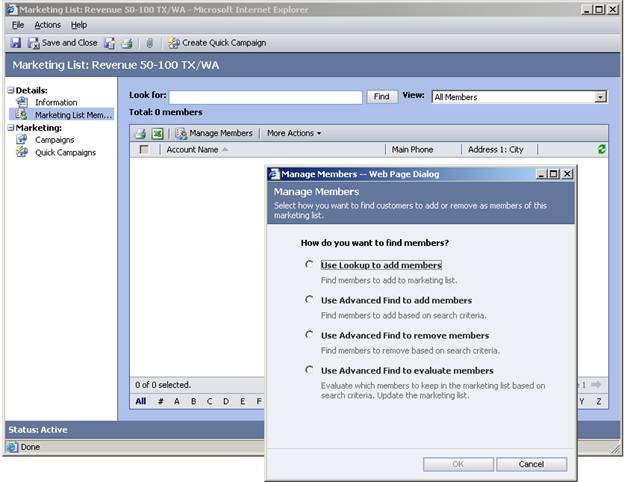
Task: Select Use Lookup to add members option
Action: pyautogui.click(x=310, y=265)
